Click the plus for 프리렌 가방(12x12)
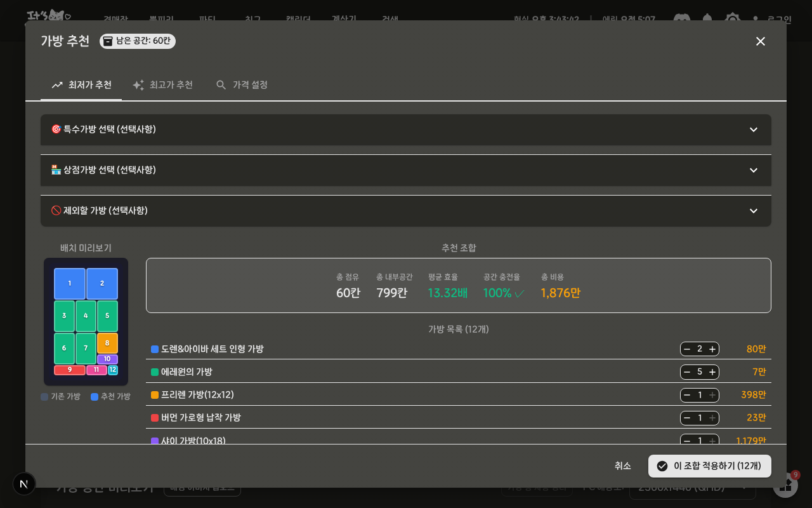Viewport: 812px width, 508px height. [x=712, y=395]
